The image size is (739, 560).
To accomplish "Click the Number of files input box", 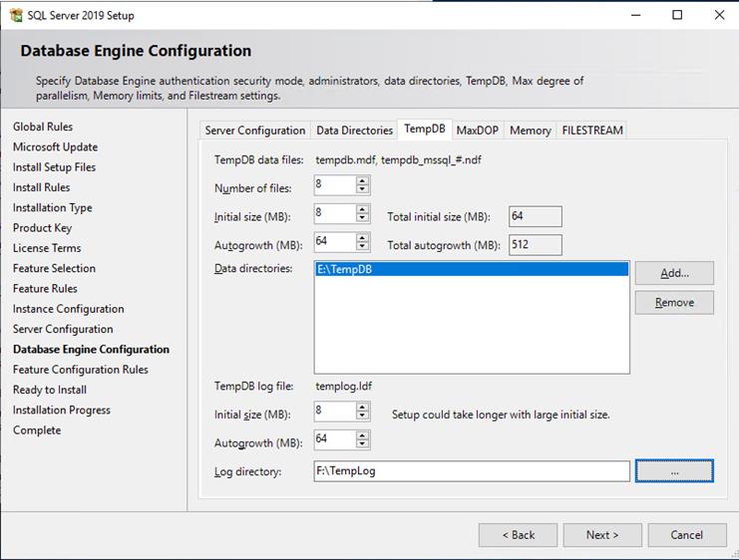I will [x=335, y=185].
